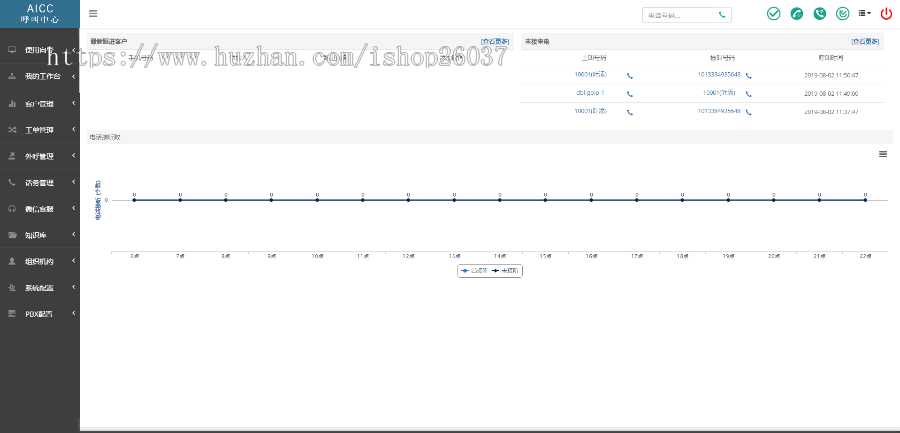Focus the incoming number search field
Image resolution: width=900 pixels, height=433 pixels.
click(678, 15)
